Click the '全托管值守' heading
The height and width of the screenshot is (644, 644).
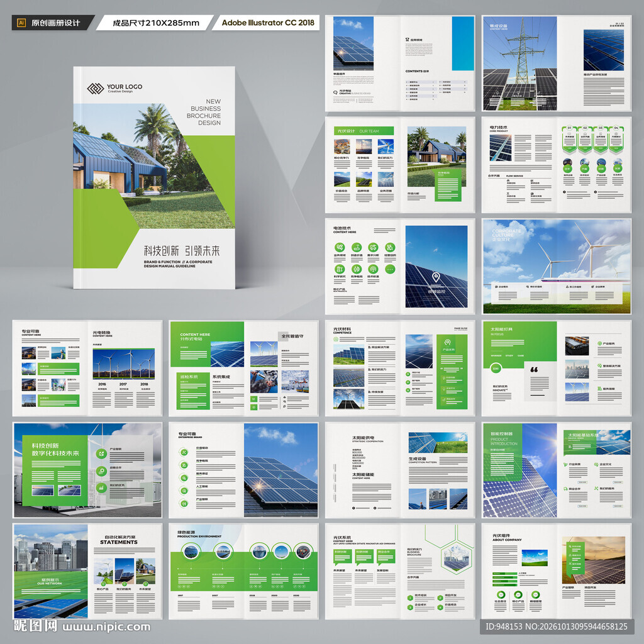(292, 336)
